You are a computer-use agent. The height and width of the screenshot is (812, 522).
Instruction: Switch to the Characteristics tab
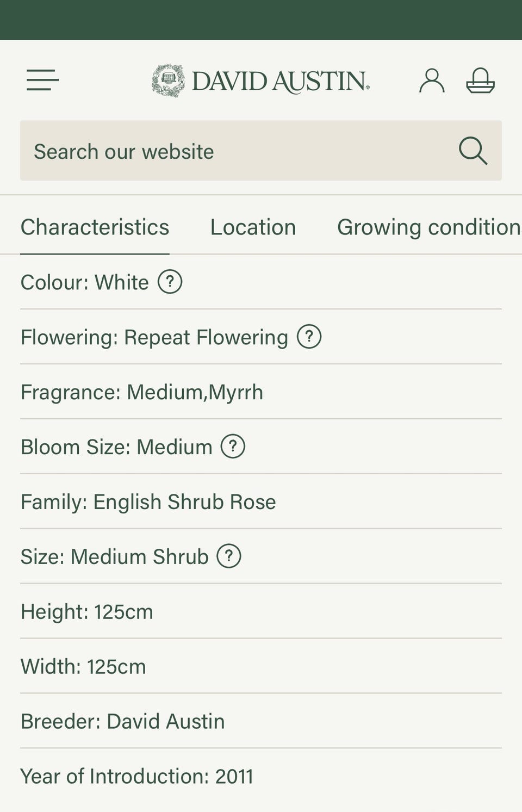click(95, 227)
